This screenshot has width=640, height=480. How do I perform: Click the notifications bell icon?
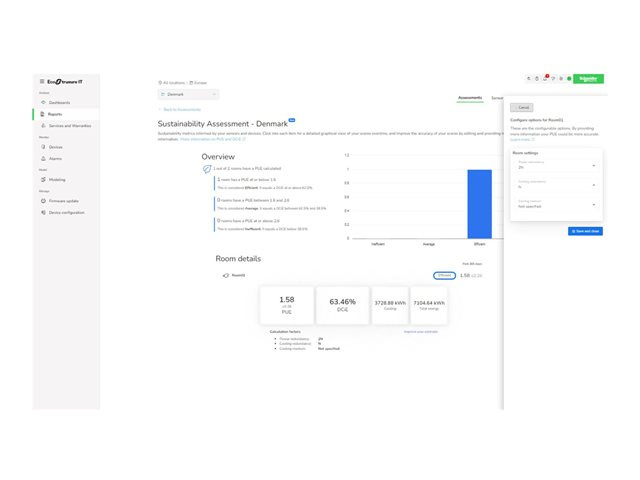coord(545,79)
